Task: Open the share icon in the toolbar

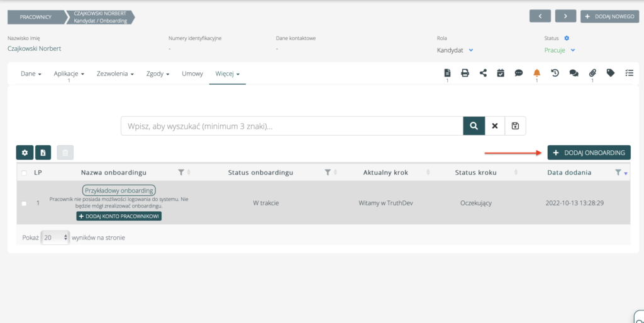Action: coord(483,73)
